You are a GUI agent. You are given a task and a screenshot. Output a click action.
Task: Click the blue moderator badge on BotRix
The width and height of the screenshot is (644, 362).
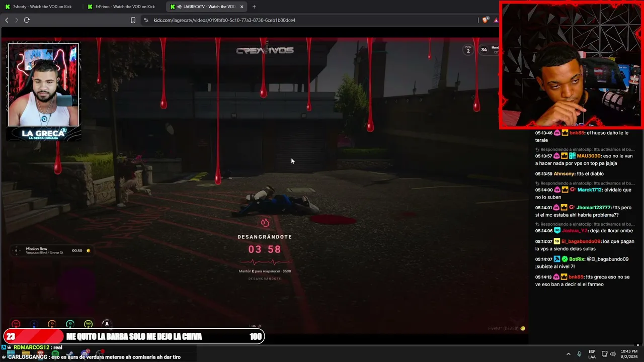pos(557,259)
